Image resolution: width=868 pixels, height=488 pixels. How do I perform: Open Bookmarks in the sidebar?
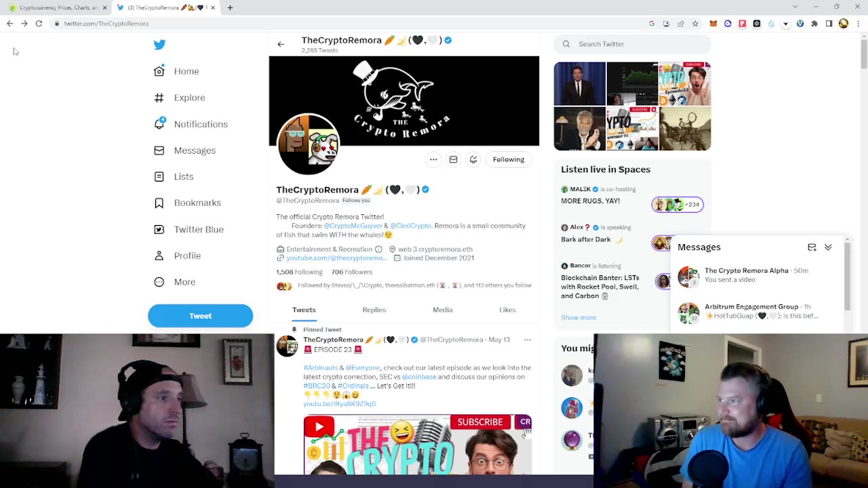pyautogui.click(x=187, y=203)
